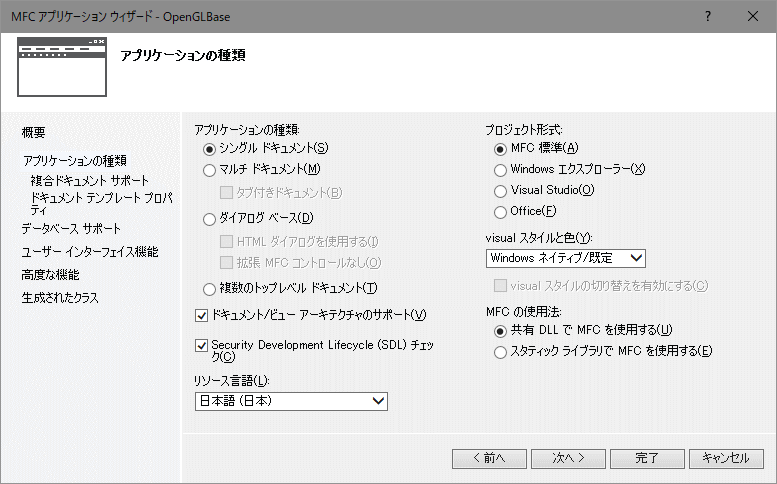Open 生成されたクラス page
The width and height of the screenshot is (777, 484).
click(x=60, y=298)
